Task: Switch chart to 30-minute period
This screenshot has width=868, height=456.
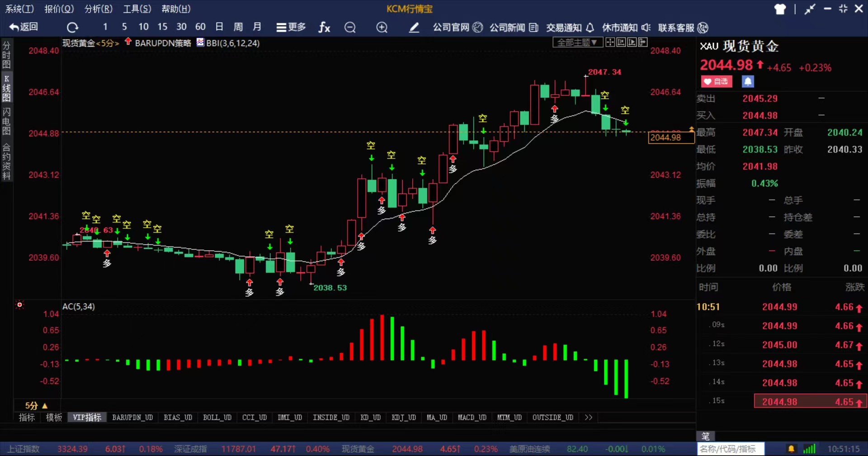Action: point(181,27)
